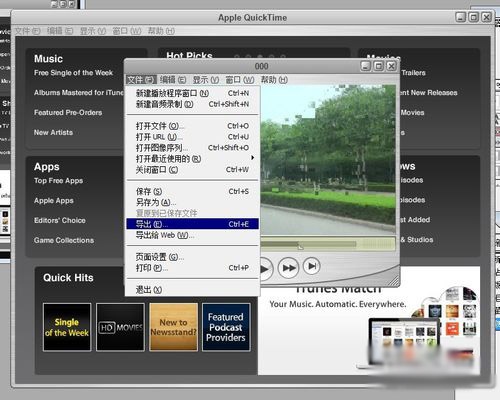
Task: Close the Apple QuickTime window
Action: coord(487,17)
